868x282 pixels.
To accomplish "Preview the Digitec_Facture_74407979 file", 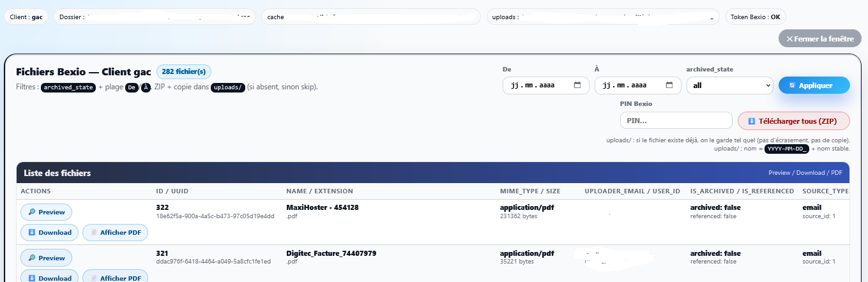I will tap(47, 258).
